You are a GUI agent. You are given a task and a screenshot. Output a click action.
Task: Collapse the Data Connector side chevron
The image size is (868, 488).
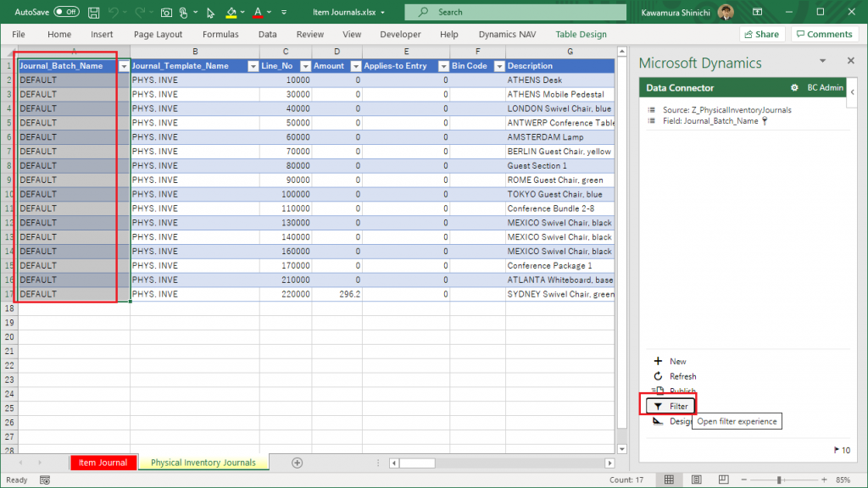tap(853, 92)
